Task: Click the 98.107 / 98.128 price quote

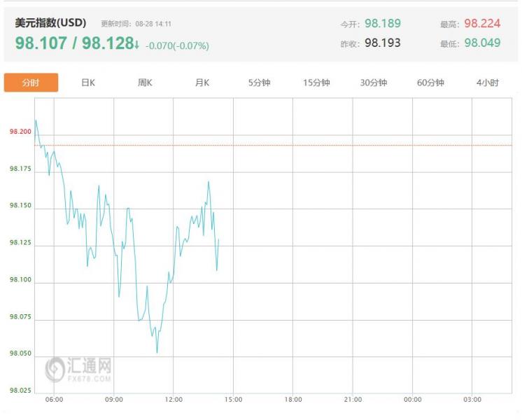Action: (74, 43)
